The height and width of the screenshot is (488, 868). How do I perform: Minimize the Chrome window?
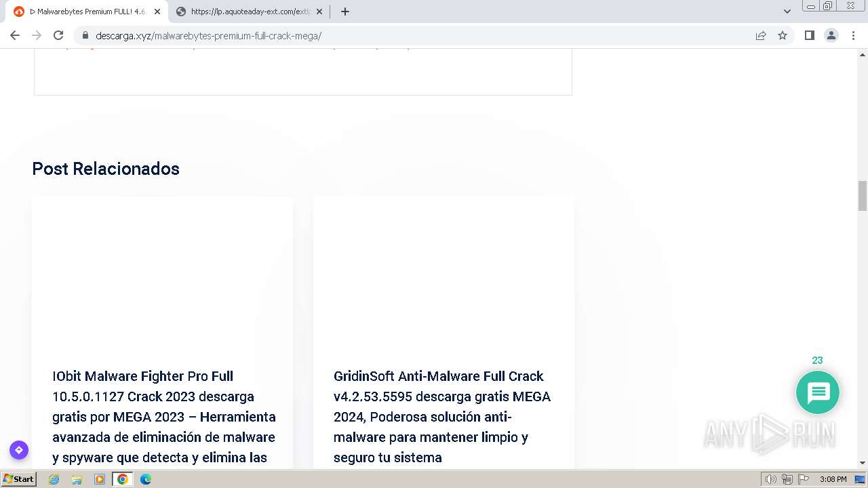(x=811, y=6)
